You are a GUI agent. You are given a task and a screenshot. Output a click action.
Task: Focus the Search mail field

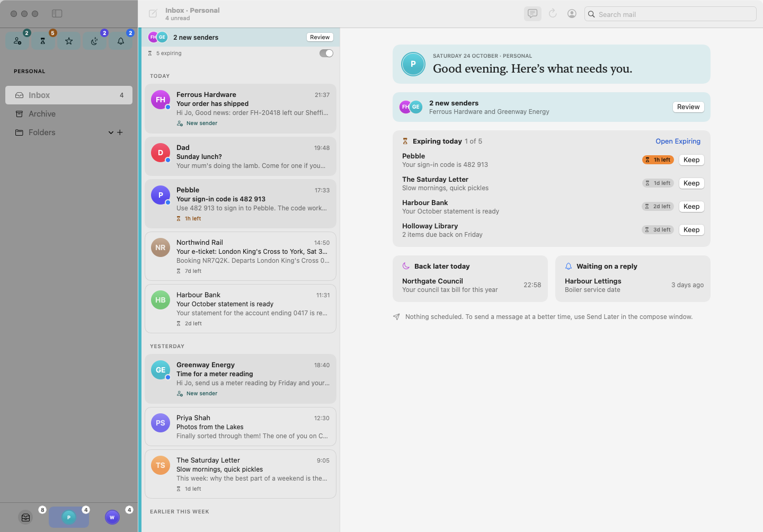click(x=670, y=14)
